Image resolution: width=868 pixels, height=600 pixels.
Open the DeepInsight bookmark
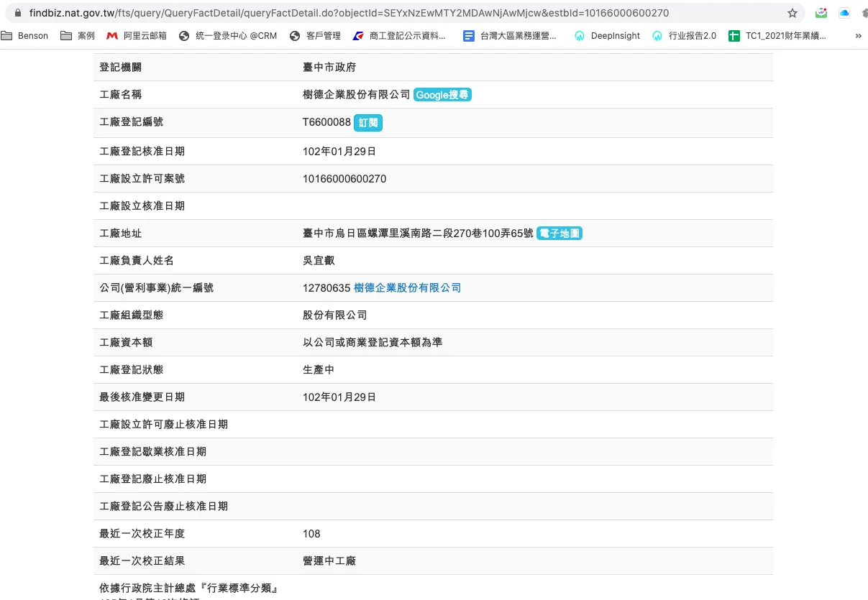pos(608,36)
